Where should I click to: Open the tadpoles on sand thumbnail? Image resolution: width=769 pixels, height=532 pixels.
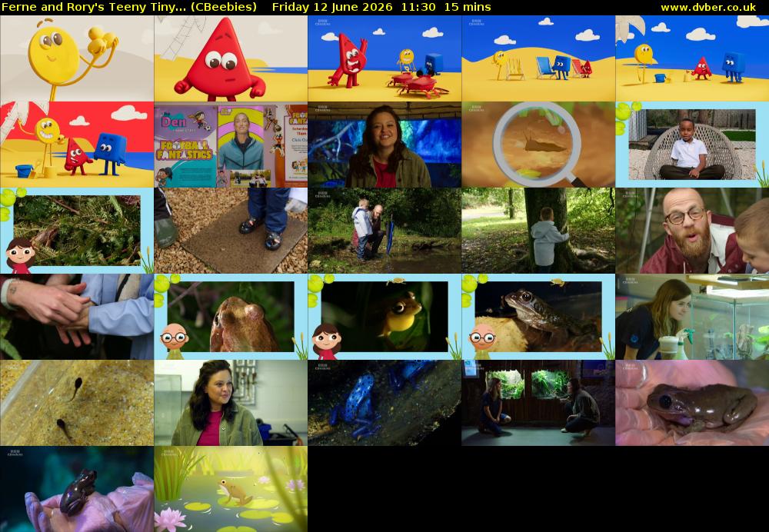click(x=77, y=403)
